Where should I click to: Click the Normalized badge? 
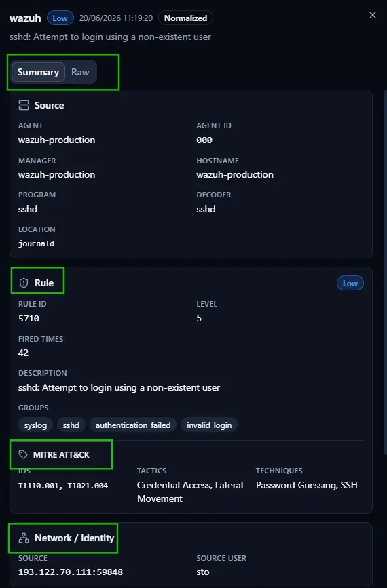(185, 18)
